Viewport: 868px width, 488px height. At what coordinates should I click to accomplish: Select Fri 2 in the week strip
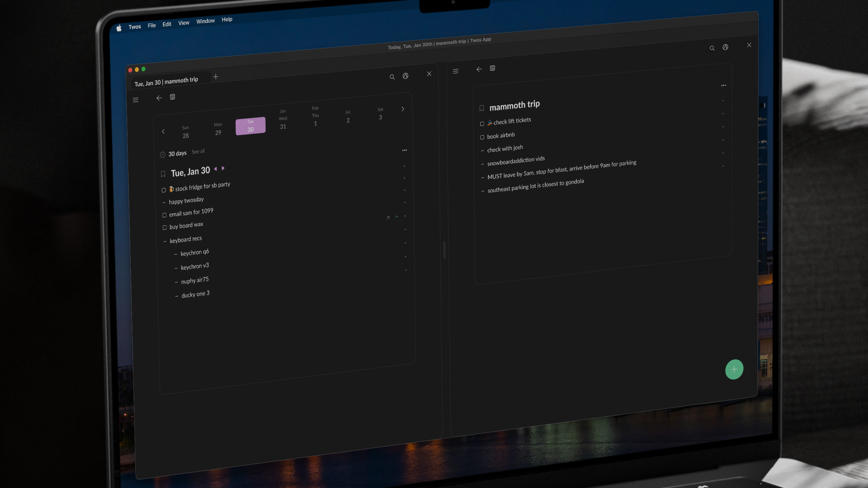pyautogui.click(x=348, y=117)
